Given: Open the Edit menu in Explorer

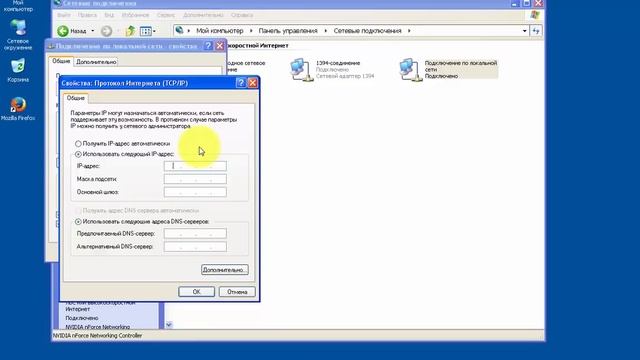Looking at the screenshot, I should pyautogui.click(x=87, y=15).
